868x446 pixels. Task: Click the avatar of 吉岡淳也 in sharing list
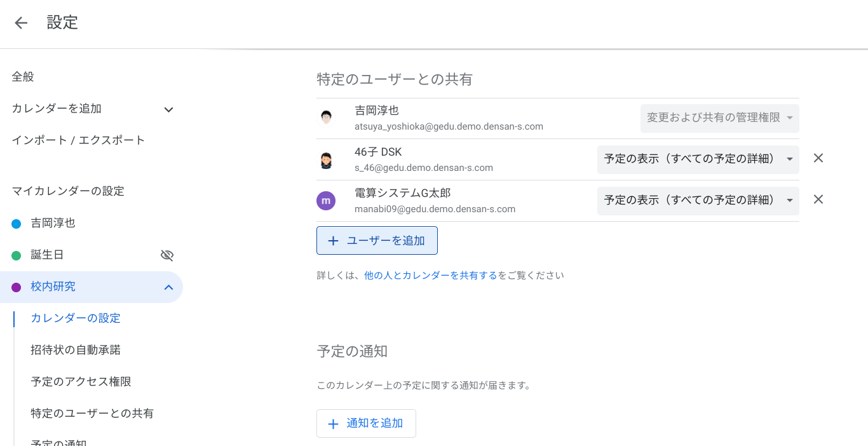coord(326,118)
